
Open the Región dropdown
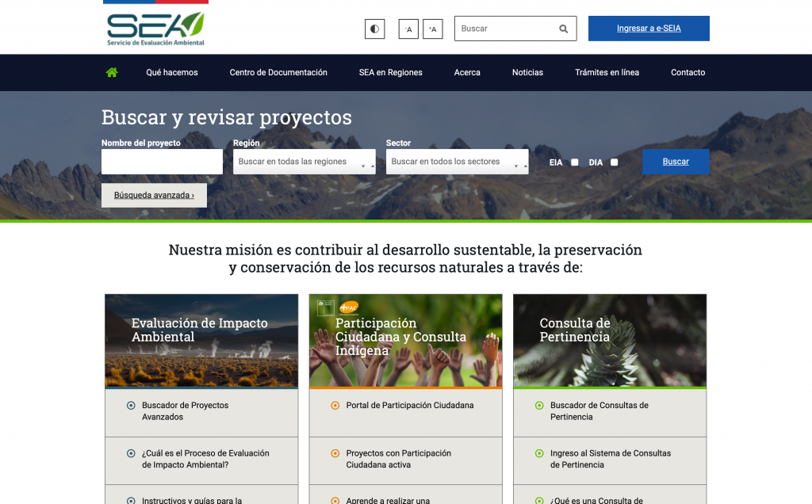[x=304, y=162]
